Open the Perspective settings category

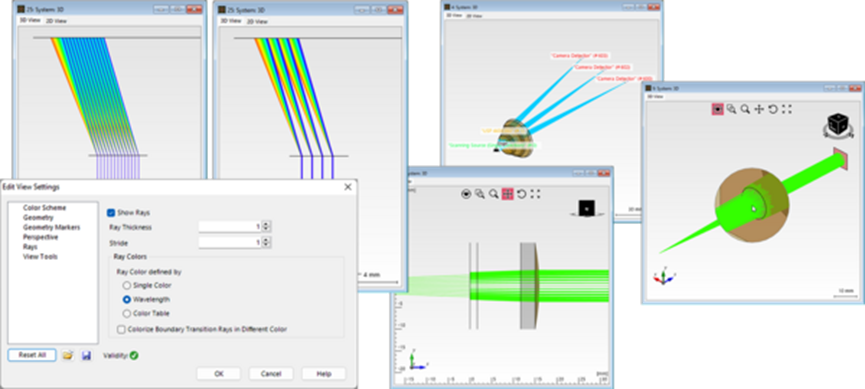[40, 237]
